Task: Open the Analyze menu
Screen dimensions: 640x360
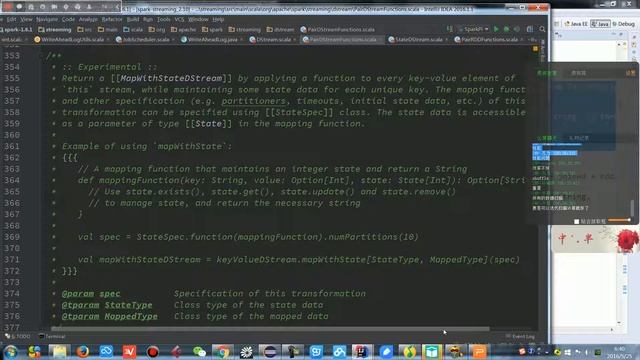Action: point(88,19)
